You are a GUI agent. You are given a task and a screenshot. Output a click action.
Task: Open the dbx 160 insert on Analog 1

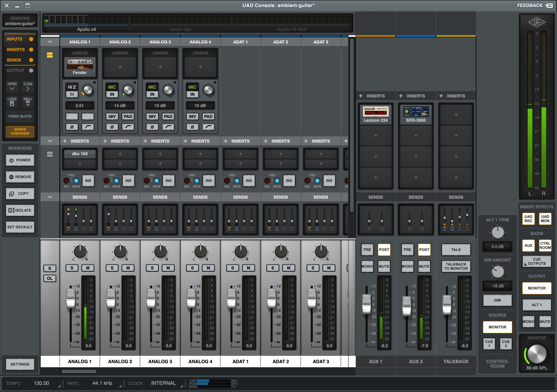pos(80,153)
